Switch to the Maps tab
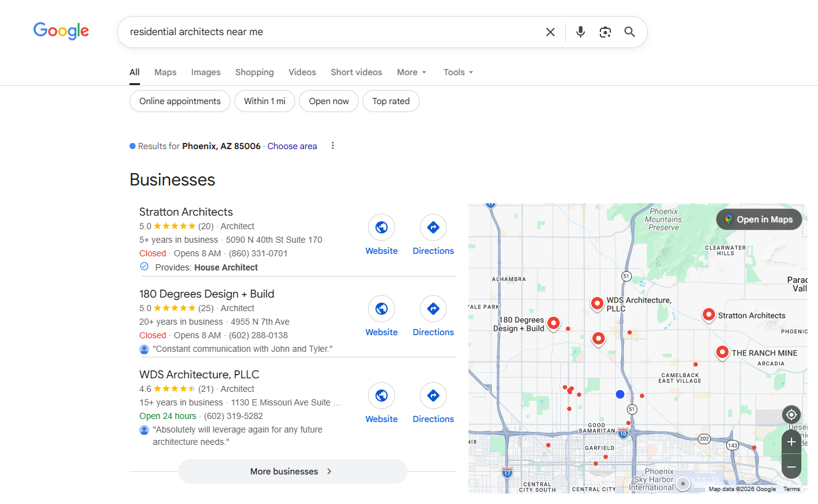Screen dimensions: 818x504 click(165, 72)
